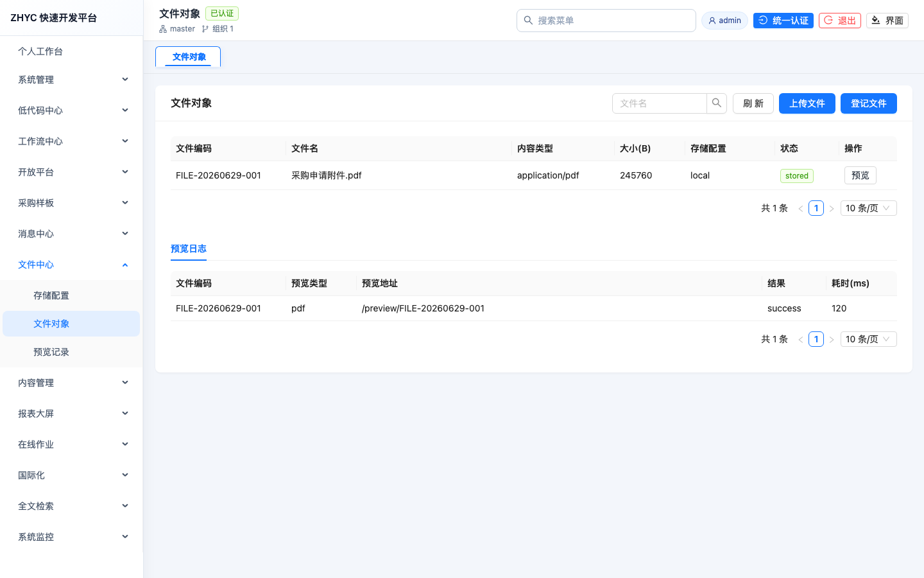Image resolution: width=924 pixels, height=578 pixels.
Task: Click the 120 duration cell
Action: [839, 308]
